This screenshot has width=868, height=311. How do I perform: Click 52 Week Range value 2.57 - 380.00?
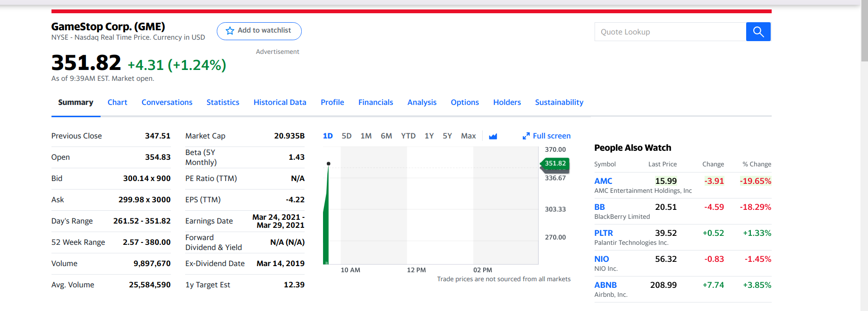tap(147, 242)
